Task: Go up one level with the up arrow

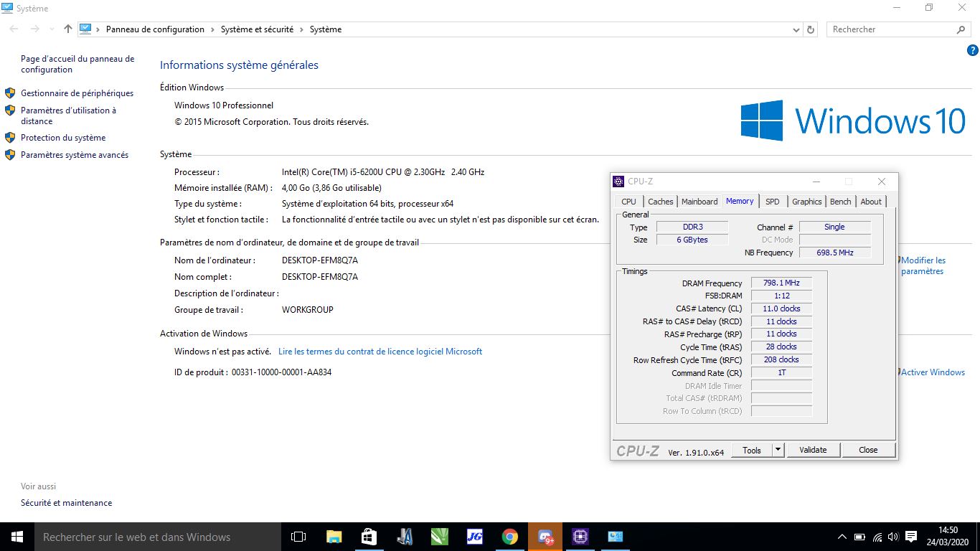Action: point(68,29)
